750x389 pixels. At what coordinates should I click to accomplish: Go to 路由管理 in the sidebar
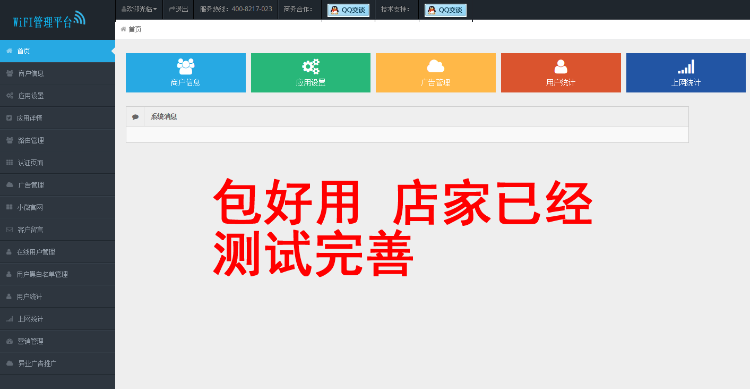57,140
